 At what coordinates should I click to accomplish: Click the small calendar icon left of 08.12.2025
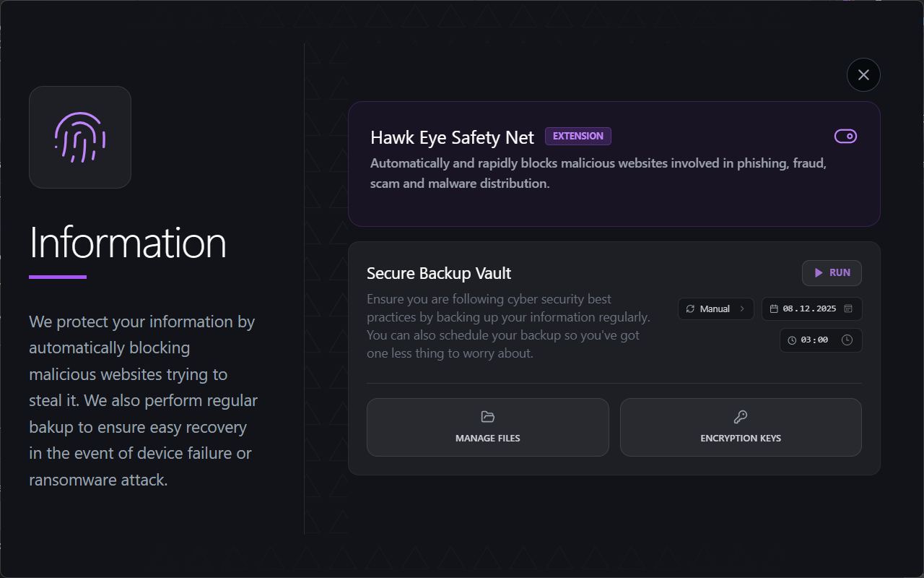click(x=774, y=309)
